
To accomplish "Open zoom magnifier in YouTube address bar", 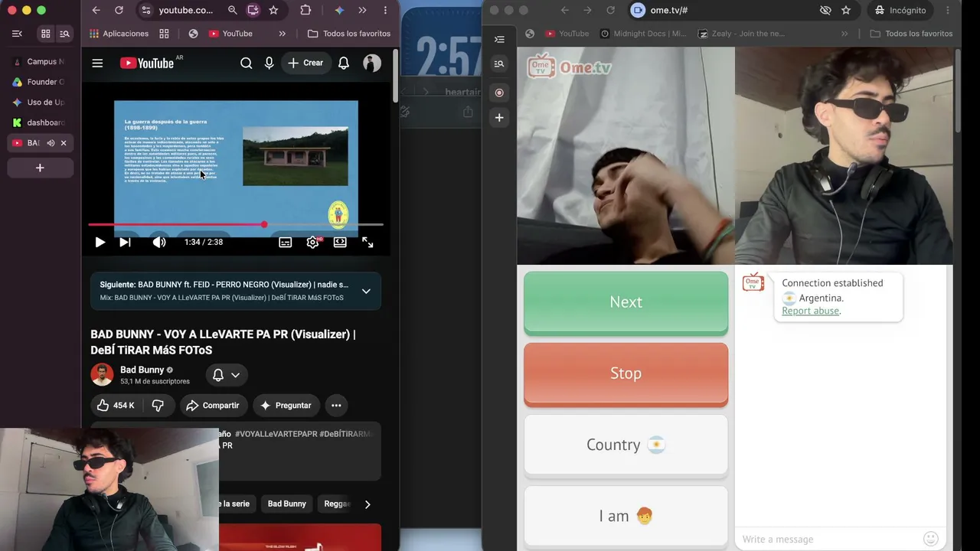I will click(x=232, y=10).
